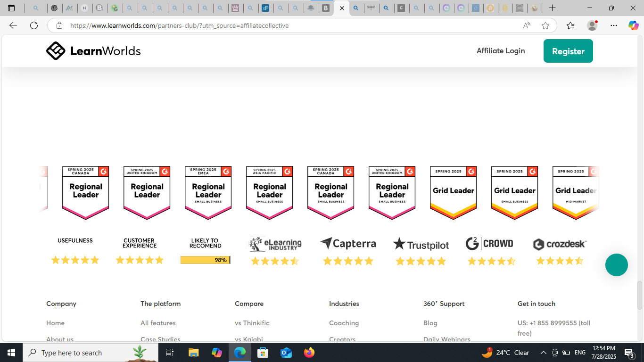Click the Trustpilot logo
This screenshot has height=362, width=644.
pyautogui.click(x=421, y=244)
